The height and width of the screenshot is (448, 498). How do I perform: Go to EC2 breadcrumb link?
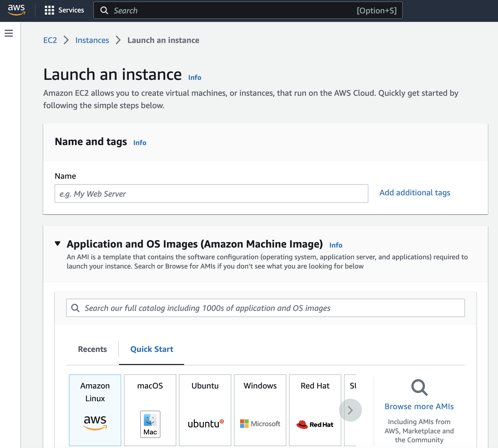(x=50, y=40)
